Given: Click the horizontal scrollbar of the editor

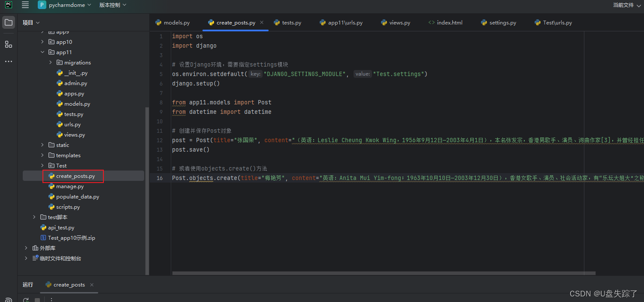Looking at the screenshot, I should point(384,273).
